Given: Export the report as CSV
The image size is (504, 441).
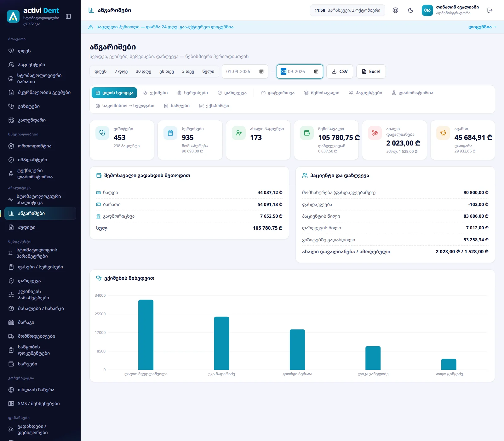Looking at the screenshot, I should (x=340, y=72).
